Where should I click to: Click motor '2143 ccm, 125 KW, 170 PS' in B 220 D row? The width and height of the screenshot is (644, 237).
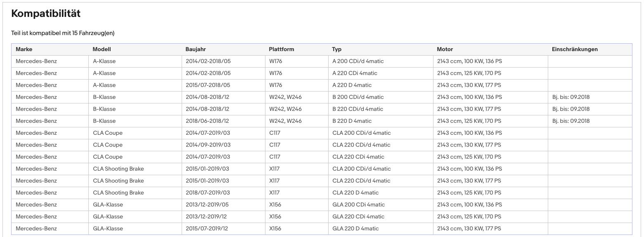click(469, 121)
